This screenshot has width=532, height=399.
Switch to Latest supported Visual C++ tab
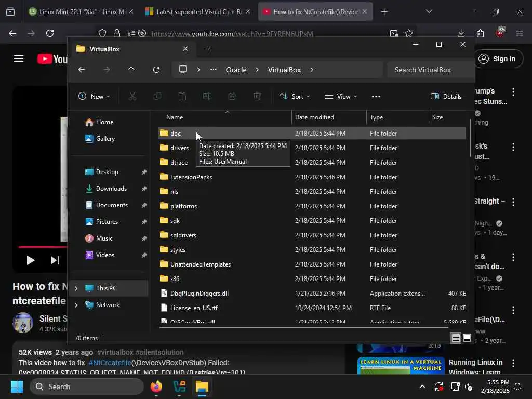198,11
